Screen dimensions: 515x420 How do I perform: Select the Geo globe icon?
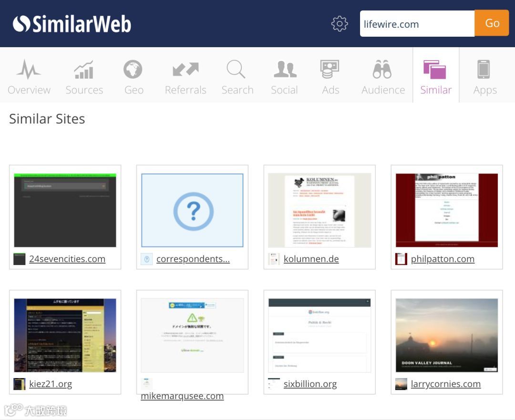(133, 69)
